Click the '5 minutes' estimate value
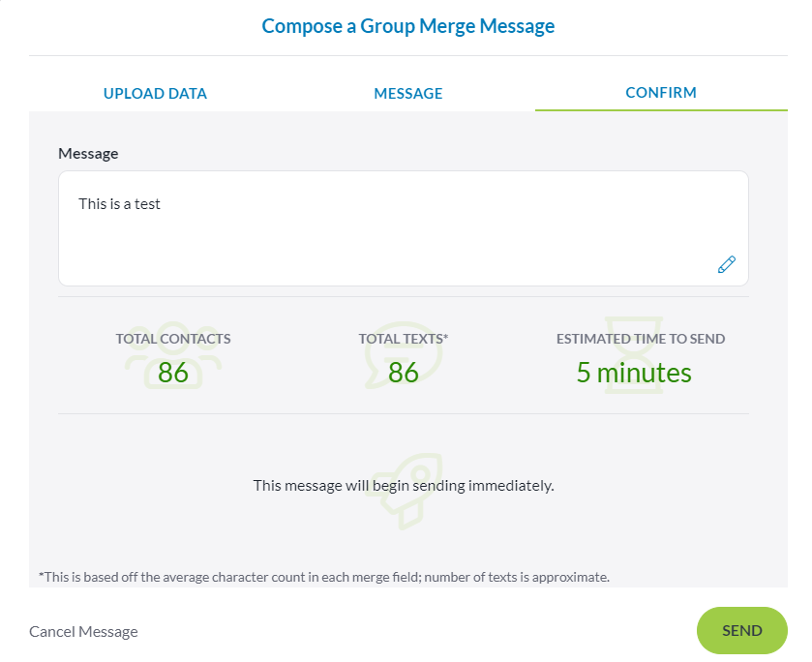 [x=634, y=373]
